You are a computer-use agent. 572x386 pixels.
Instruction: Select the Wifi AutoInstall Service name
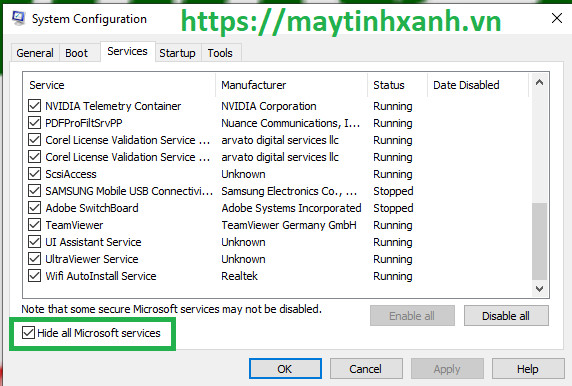(101, 276)
